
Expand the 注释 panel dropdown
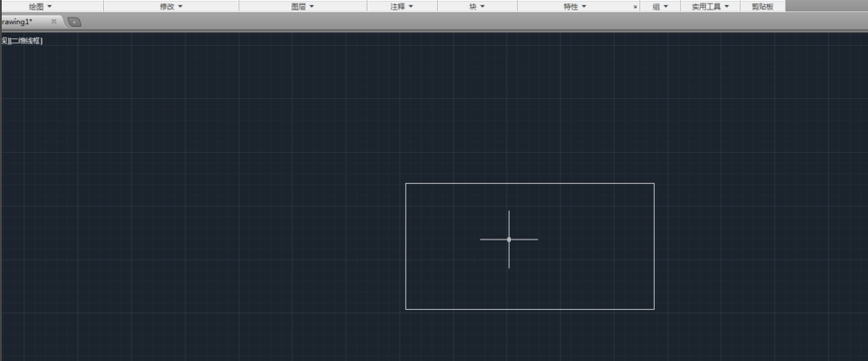coord(401,7)
